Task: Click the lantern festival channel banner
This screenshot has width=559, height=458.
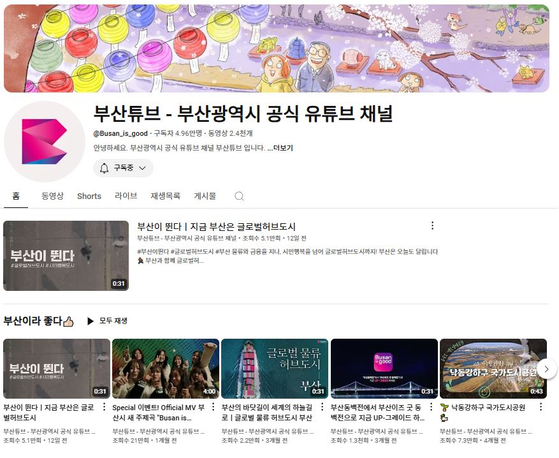Action: (276, 48)
